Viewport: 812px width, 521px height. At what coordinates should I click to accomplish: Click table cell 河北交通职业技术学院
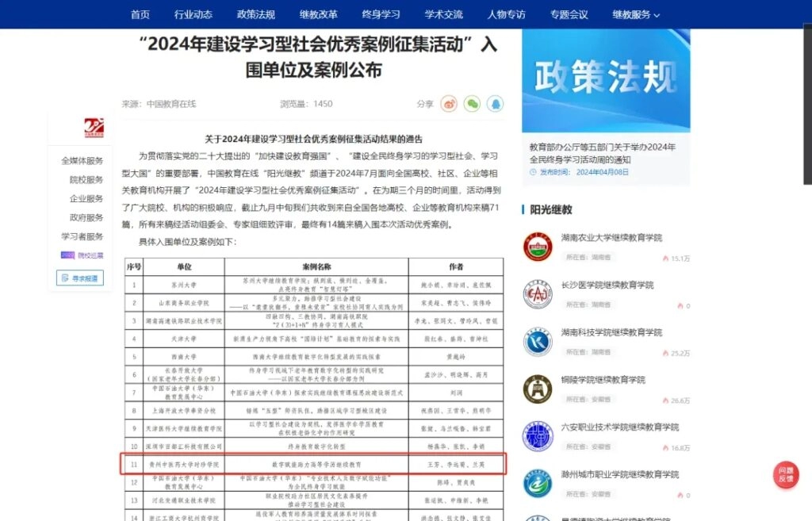184,501
